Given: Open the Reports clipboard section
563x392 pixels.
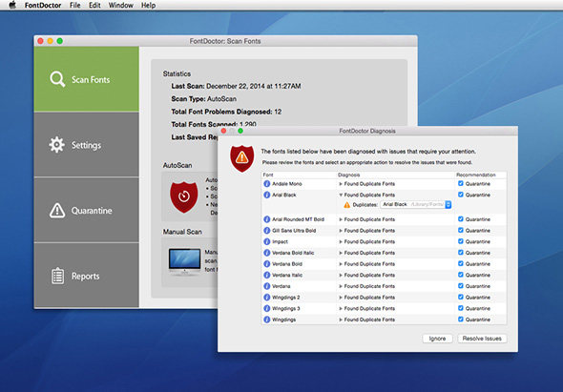Looking at the screenshot, I should [x=87, y=276].
